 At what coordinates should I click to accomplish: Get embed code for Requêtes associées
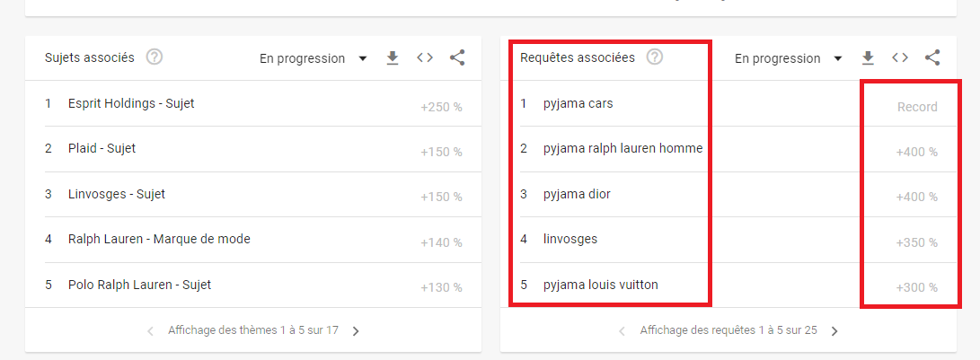(900, 58)
